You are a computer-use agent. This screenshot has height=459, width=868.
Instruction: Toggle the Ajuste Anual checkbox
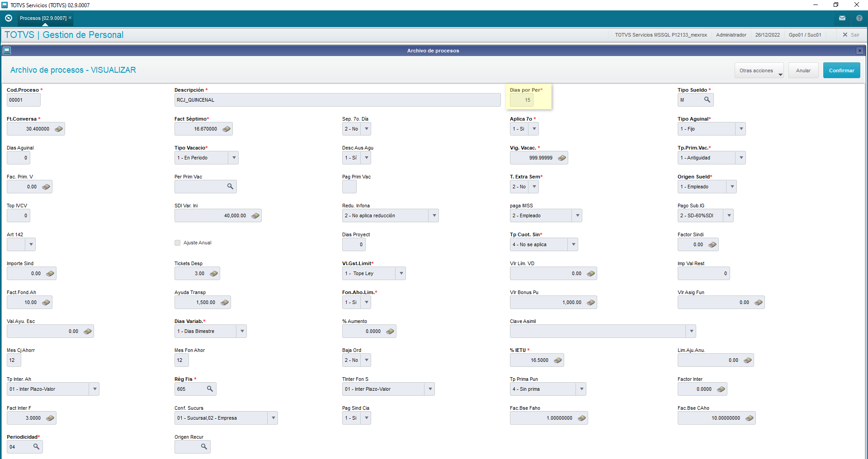[178, 243]
